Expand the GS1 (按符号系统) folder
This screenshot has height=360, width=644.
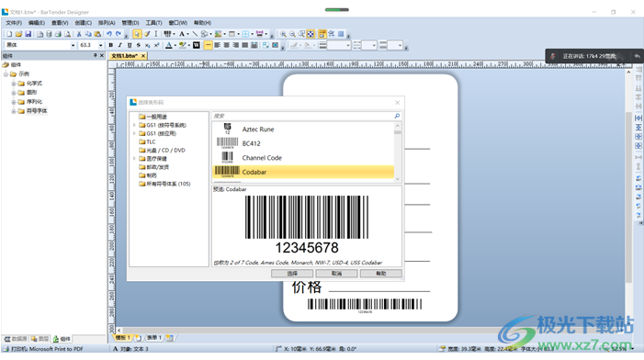[134, 125]
